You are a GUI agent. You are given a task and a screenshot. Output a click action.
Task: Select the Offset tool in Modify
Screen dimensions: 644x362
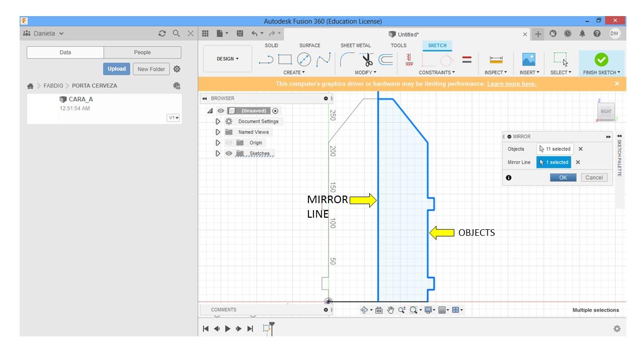pyautogui.click(x=386, y=60)
